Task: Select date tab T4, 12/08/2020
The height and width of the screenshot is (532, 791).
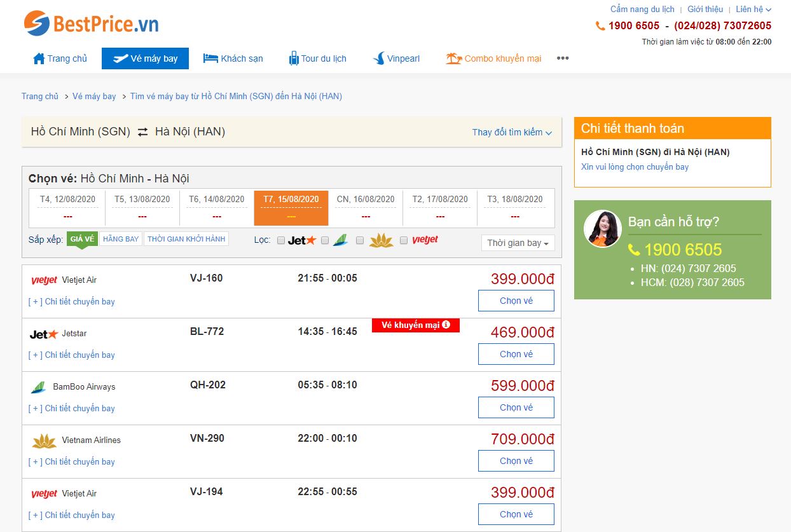Action: point(67,208)
